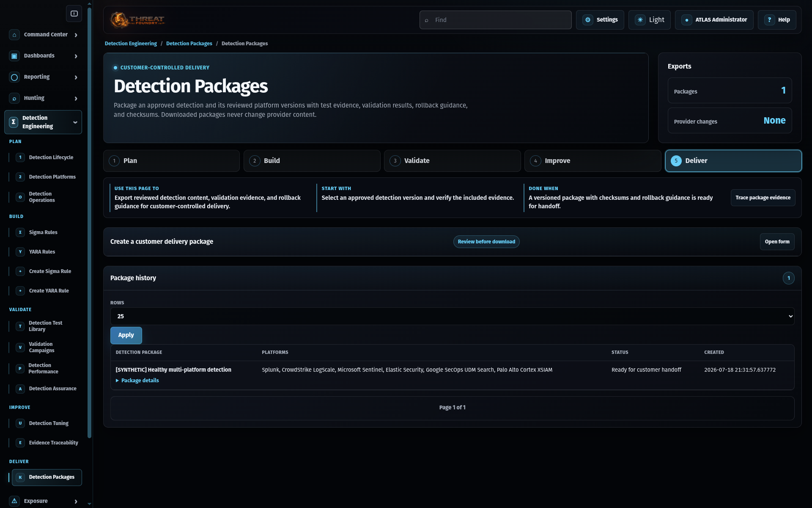Click the Provider changes None card
Image resolution: width=812 pixels, height=508 pixels.
[x=730, y=121]
